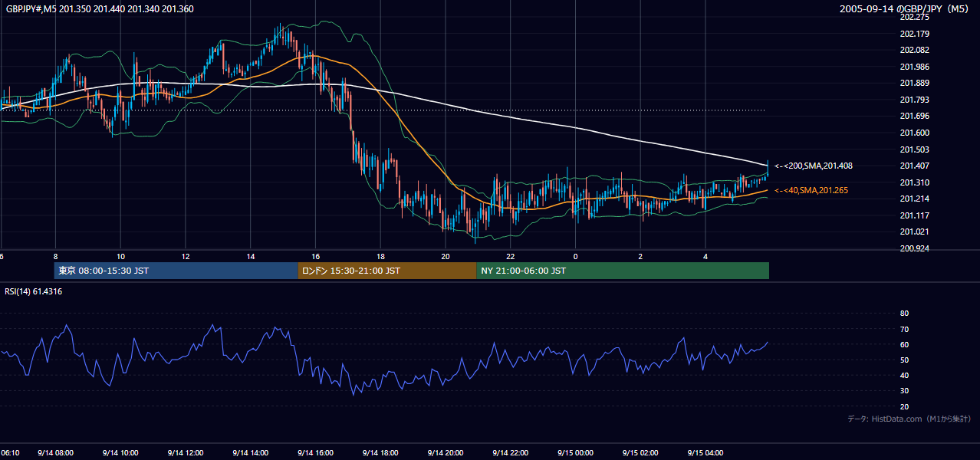Click RSI scale value 30
This screenshot has width=980, height=460.
click(x=904, y=391)
